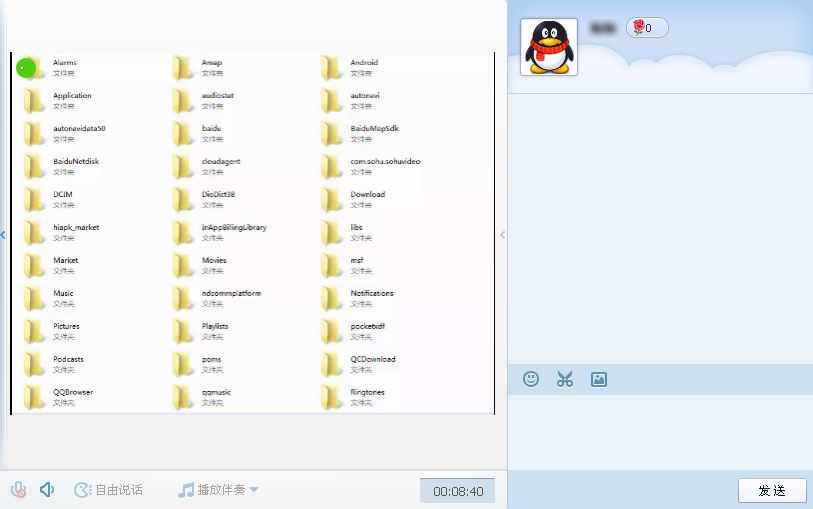Click the rose gift counter
This screenshot has width=813, height=509.
click(647, 28)
